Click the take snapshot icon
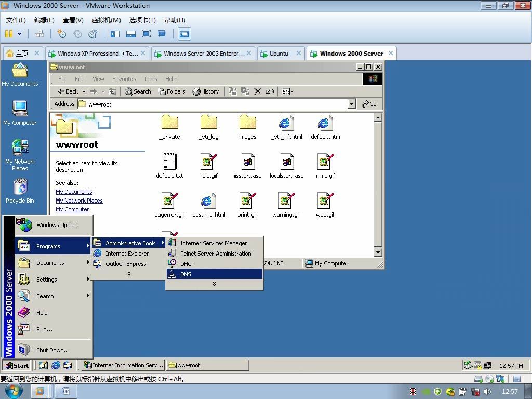This screenshot has width=532, height=399. 62,34
